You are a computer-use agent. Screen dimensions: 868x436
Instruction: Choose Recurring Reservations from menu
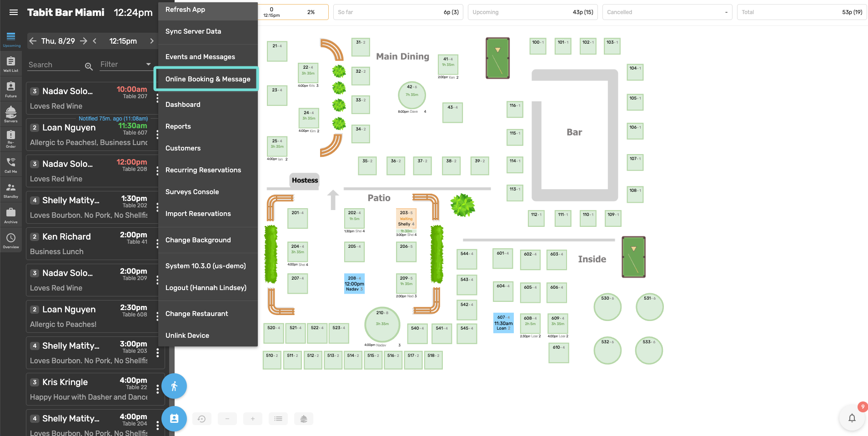coord(203,170)
